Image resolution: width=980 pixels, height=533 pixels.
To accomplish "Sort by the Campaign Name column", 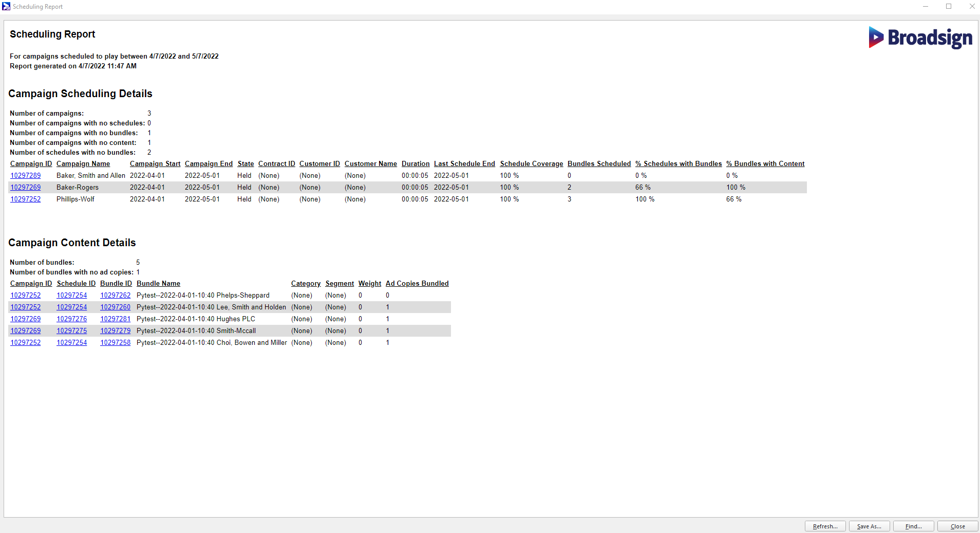I will point(83,163).
